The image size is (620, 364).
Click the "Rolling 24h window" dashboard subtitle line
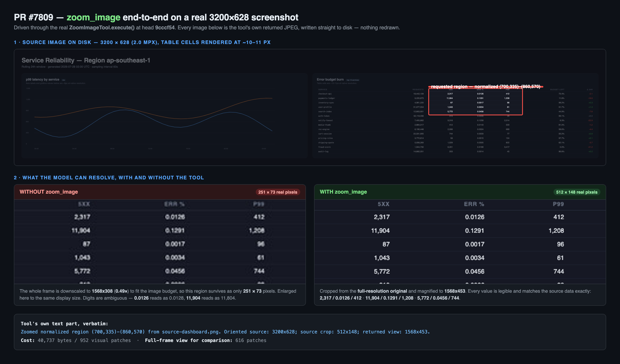click(x=70, y=67)
